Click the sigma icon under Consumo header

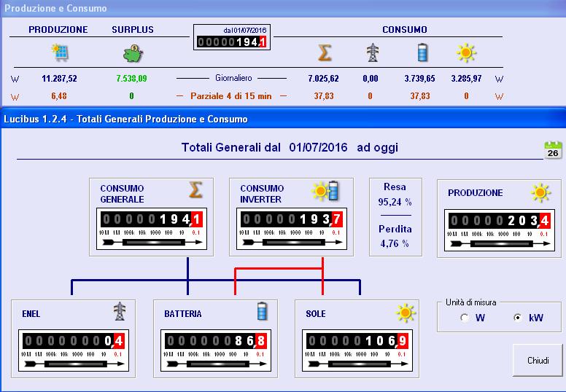(x=325, y=53)
